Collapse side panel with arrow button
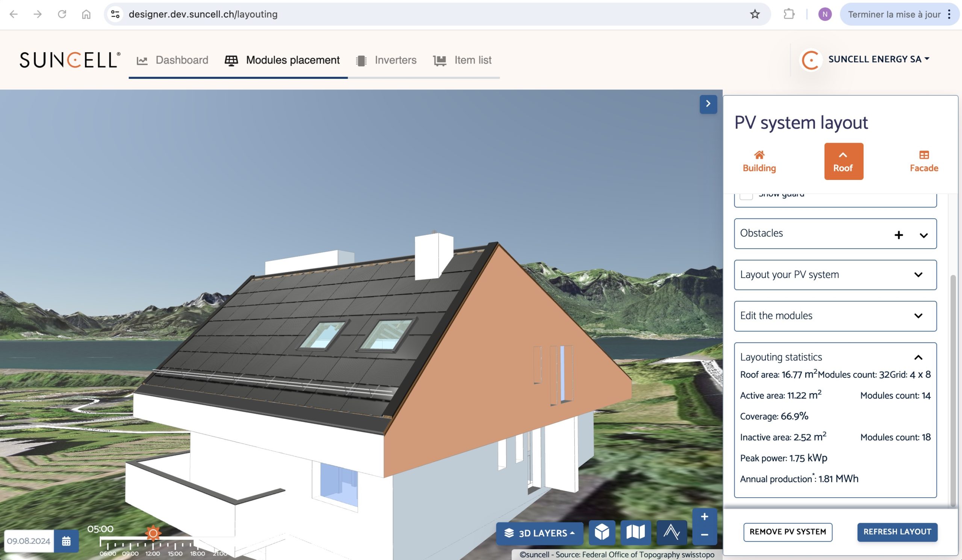Image resolution: width=962 pixels, height=560 pixels. [708, 104]
